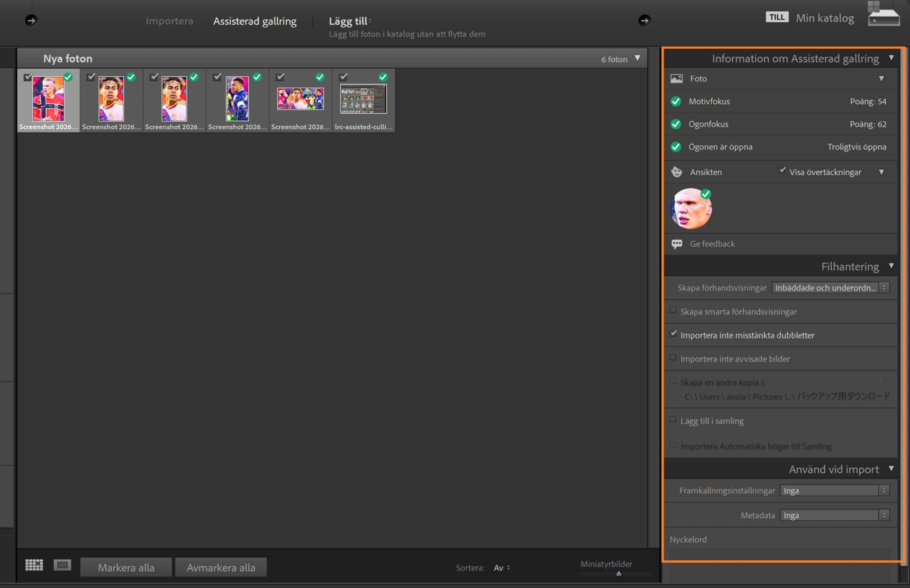Collapse the Nya foton group triangle
The image size is (910, 588).
[x=637, y=58]
